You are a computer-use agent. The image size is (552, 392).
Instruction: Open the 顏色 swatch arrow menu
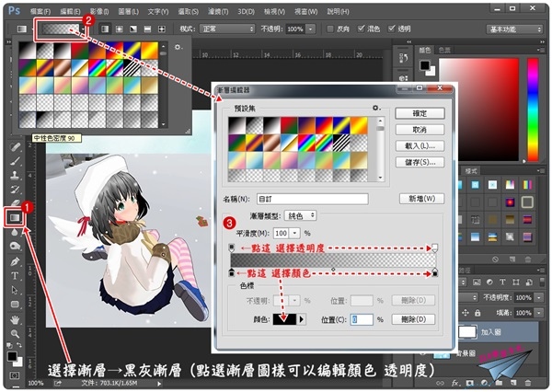point(301,319)
